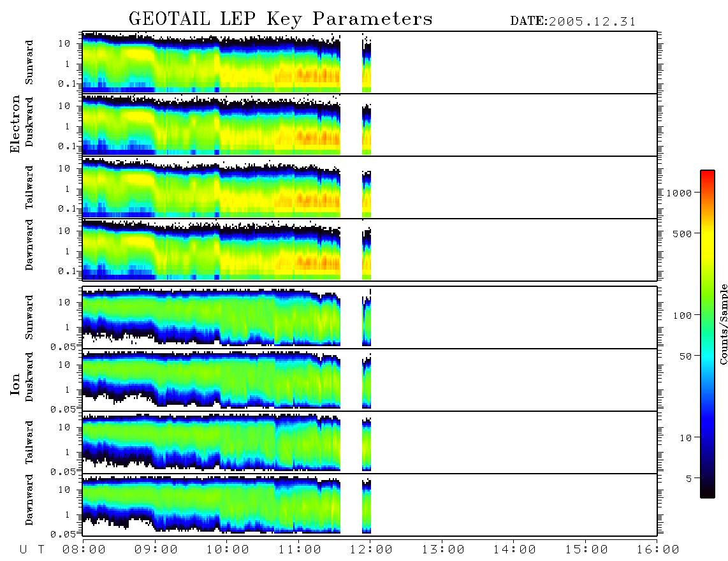Click the Electron "Duskward" panel label
Screen dimensions: 728x561
pos(29,122)
